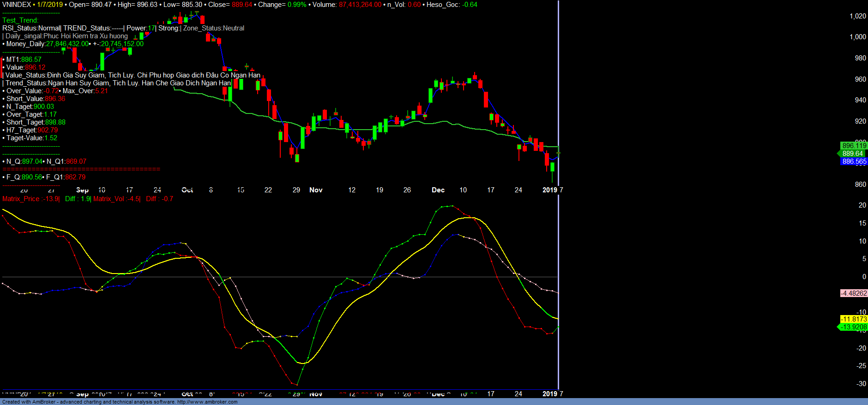Click the Matrix_Price indicator label
The image size is (868, 405).
coord(30,199)
